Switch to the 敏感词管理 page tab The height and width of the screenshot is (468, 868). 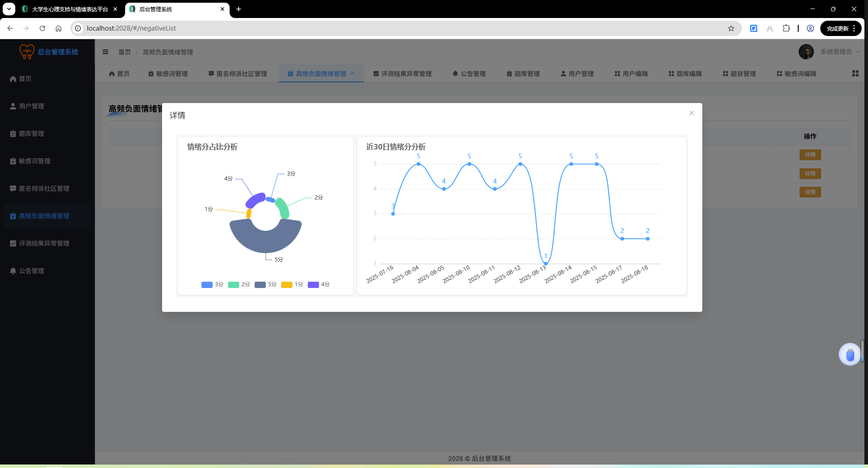coord(168,74)
